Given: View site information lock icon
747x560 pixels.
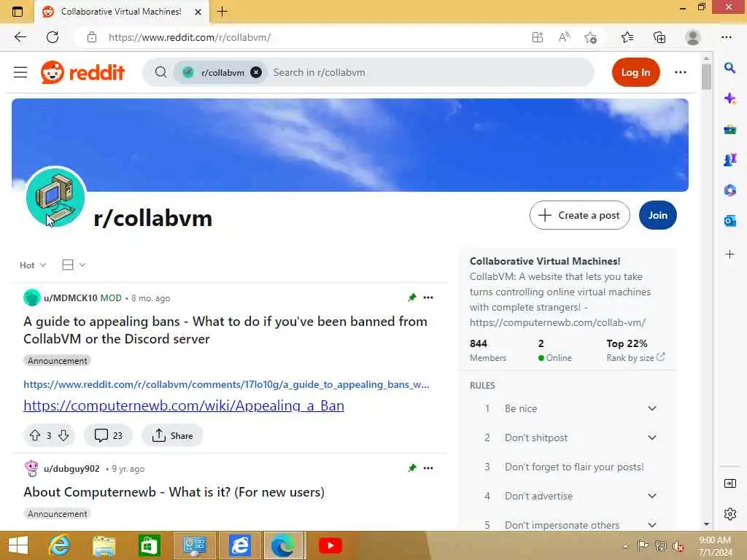Looking at the screenshot, I should coord(92,37).
